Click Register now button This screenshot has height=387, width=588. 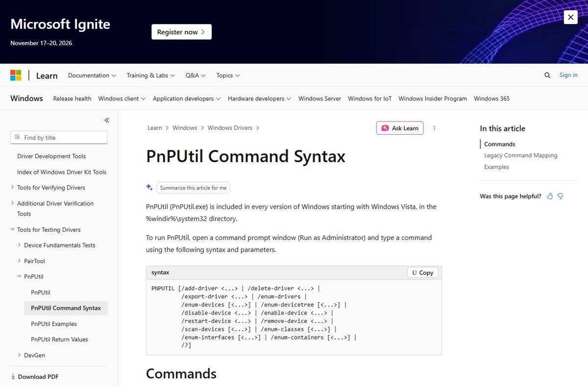pos(181,32)
